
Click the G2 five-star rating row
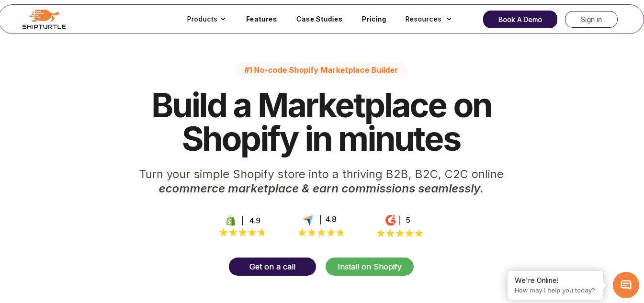pyautogui.click(x=399, y=233)
